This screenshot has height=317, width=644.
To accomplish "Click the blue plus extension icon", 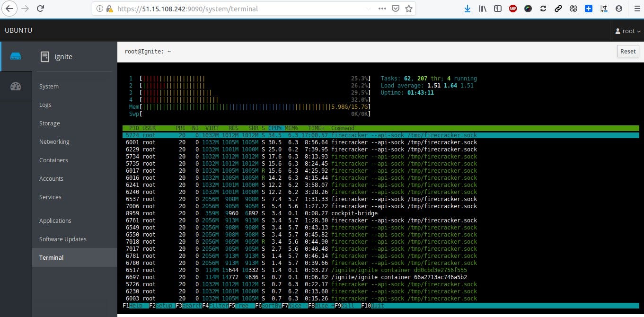I will pos(588,9).
